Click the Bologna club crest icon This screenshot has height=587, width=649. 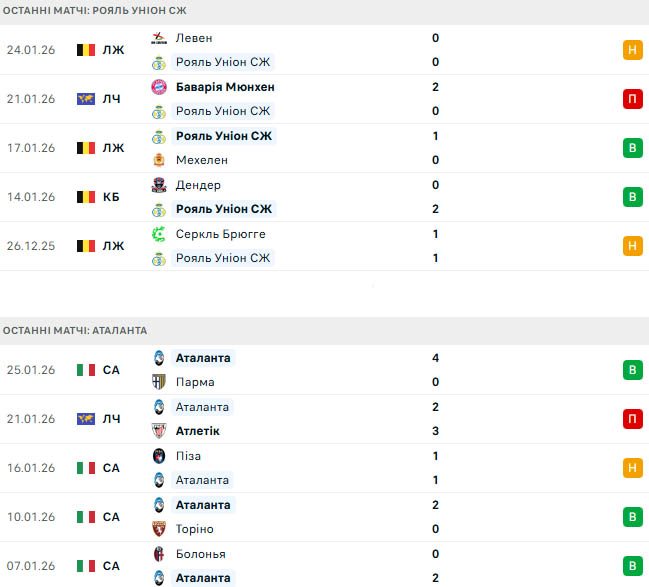(158, 554)
